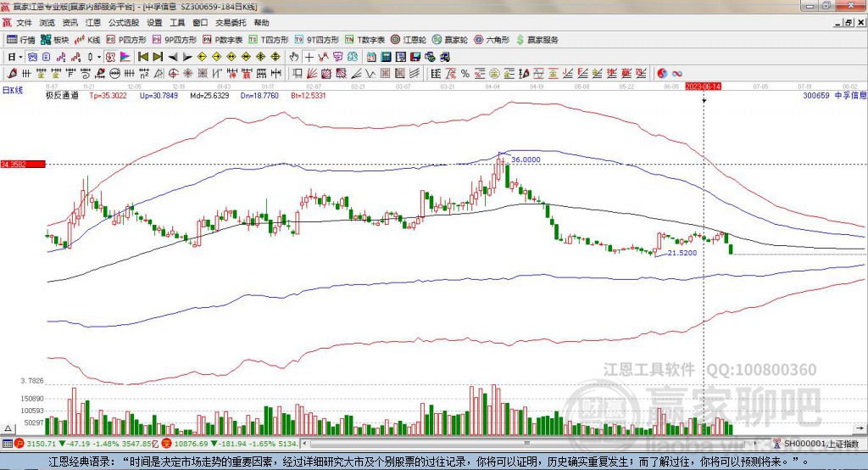Image resolution: width=868 pixels, height=470 pixels.
Task: Open the 江恩轮 tool
Action: click(x=409, y=40)
